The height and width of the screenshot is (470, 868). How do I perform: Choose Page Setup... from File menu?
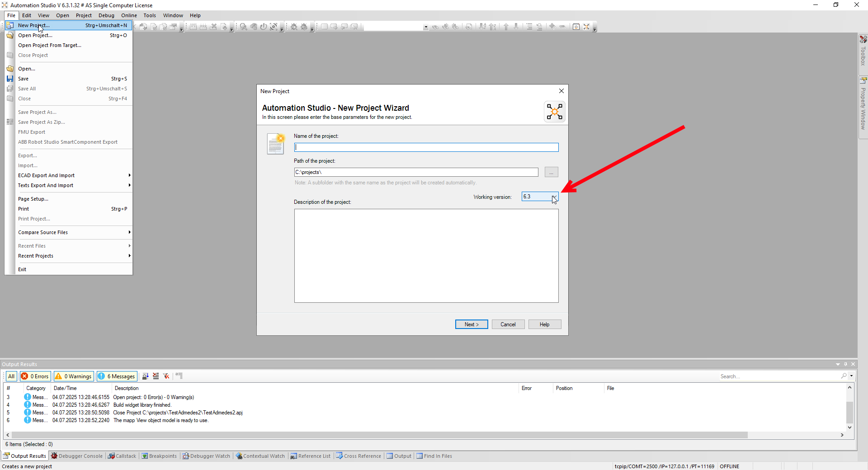pyautogui.click(x=69, y=199)
